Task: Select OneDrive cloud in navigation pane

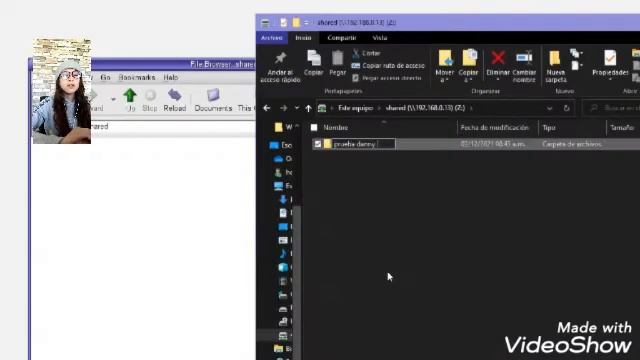Action: click(282, 158)
